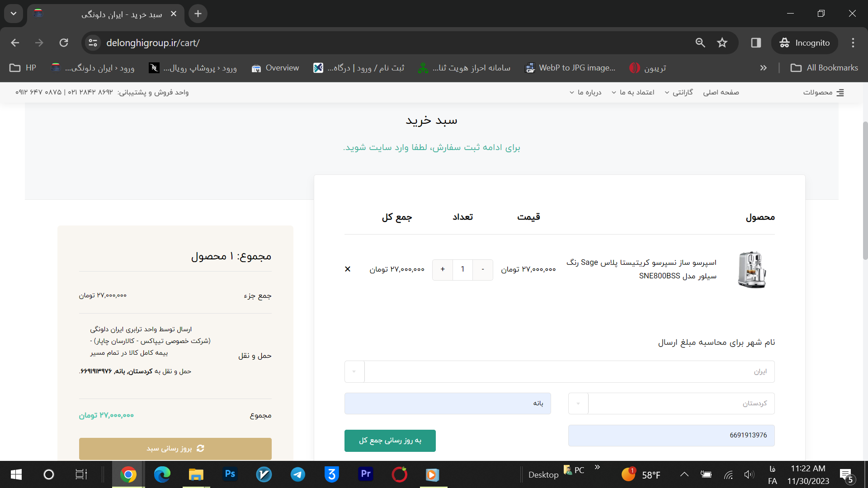Screen dimensions: 868x488
Task: Open the ورود پروشاپ رویال bookmark
Action: click(x=193, y=68)
